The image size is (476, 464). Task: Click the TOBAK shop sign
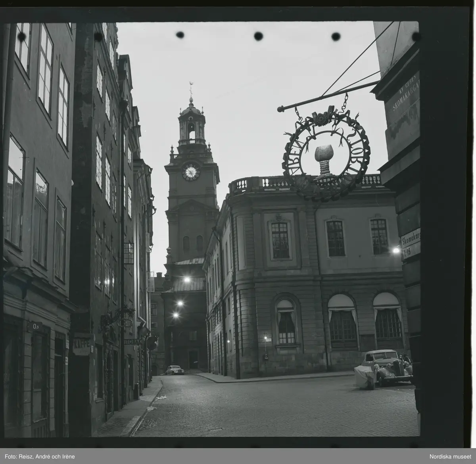133,341
